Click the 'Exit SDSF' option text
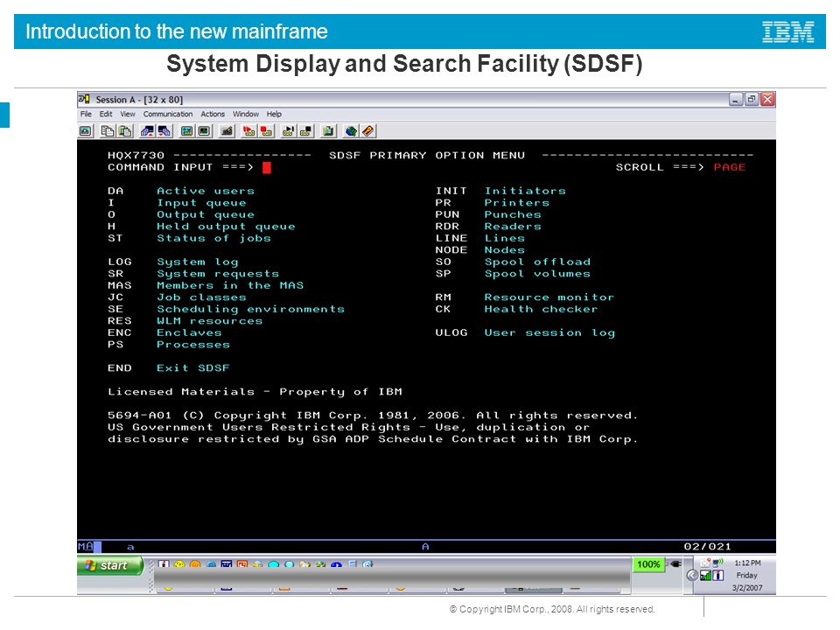This screenshot has height=630, width=840. click(x=193, y=368)
